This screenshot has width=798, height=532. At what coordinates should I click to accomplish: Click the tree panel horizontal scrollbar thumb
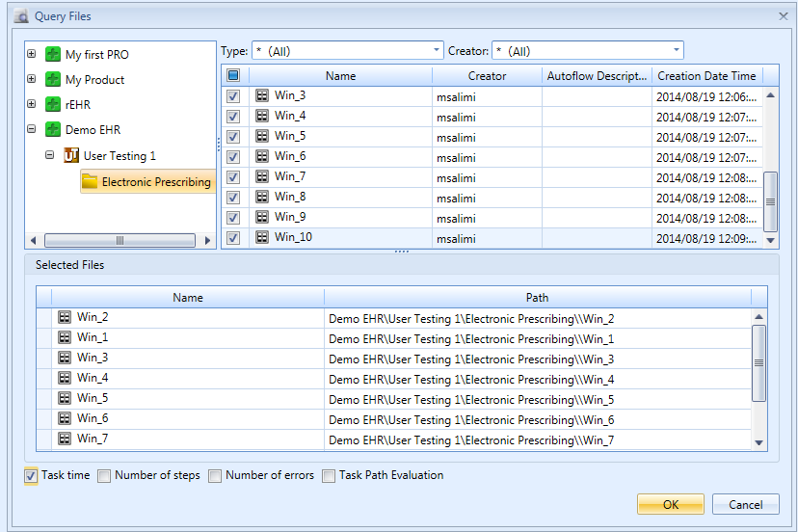120,240
